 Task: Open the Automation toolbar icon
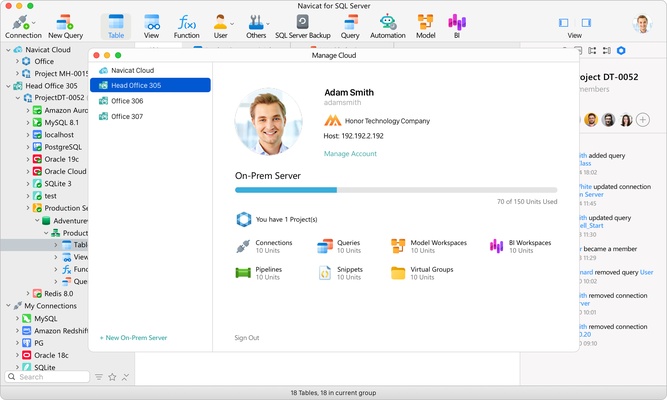pyautogui.click(x=388, y=26)
